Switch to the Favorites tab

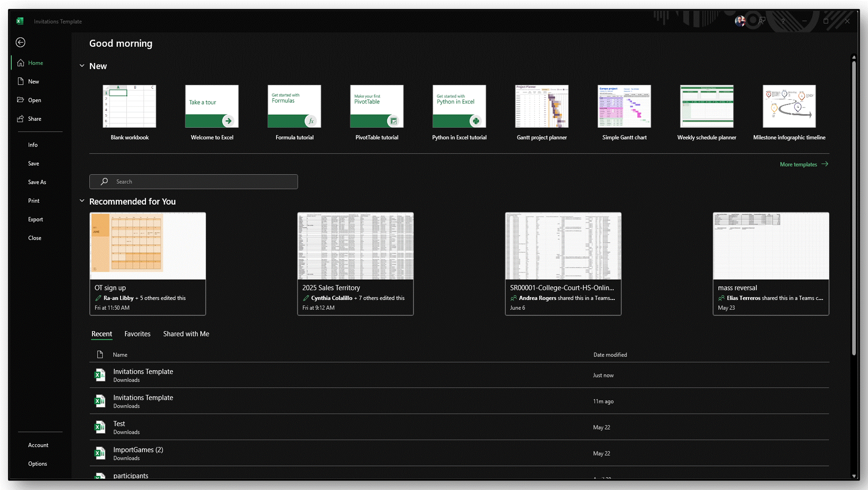pos(137,334)
